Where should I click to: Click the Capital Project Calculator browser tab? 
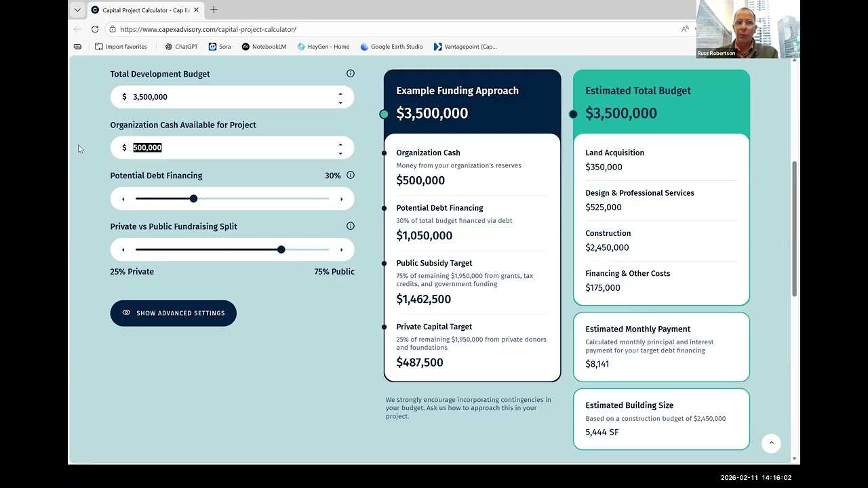145,10
